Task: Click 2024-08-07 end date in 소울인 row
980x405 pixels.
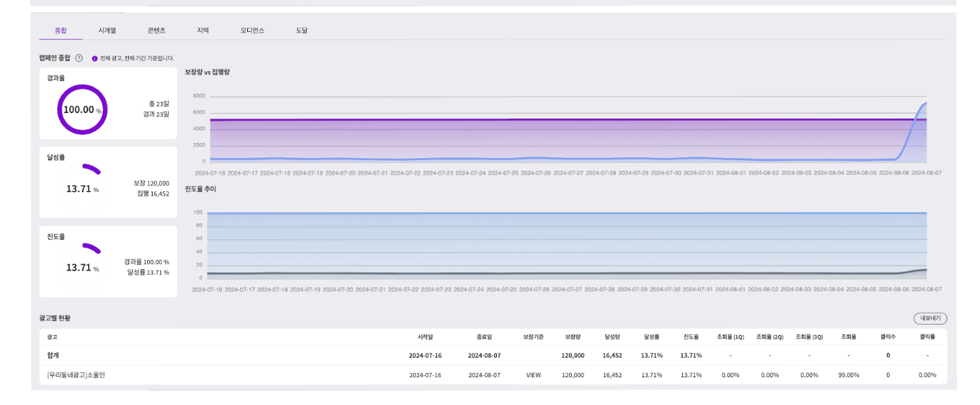Action: tap(484, 374)
